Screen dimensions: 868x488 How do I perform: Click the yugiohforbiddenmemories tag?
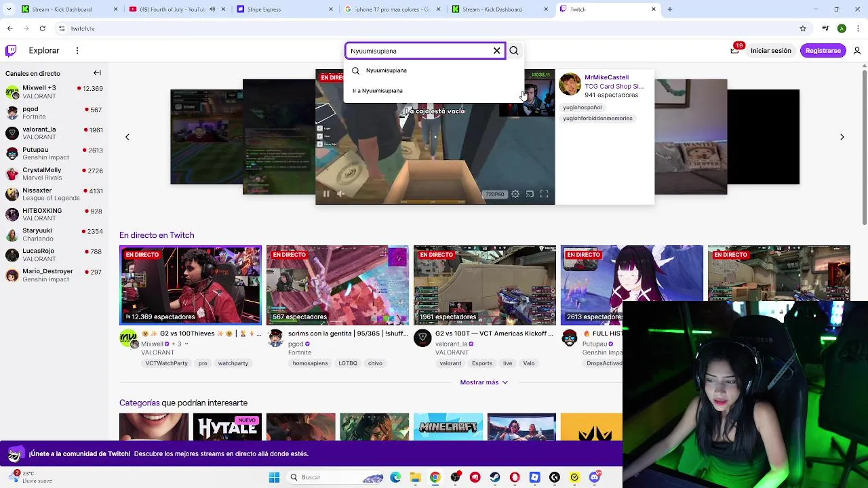pos(597,118)
